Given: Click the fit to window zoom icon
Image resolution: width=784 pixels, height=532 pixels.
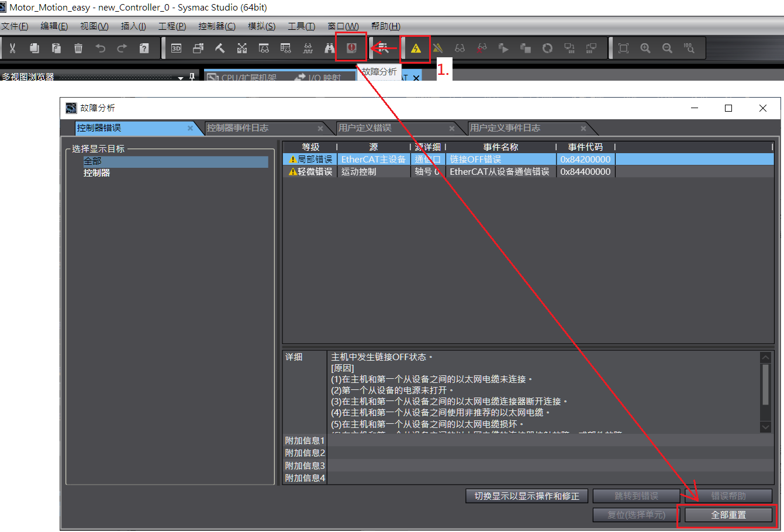Looking at the screenshot, I should [x=623, y=48].
